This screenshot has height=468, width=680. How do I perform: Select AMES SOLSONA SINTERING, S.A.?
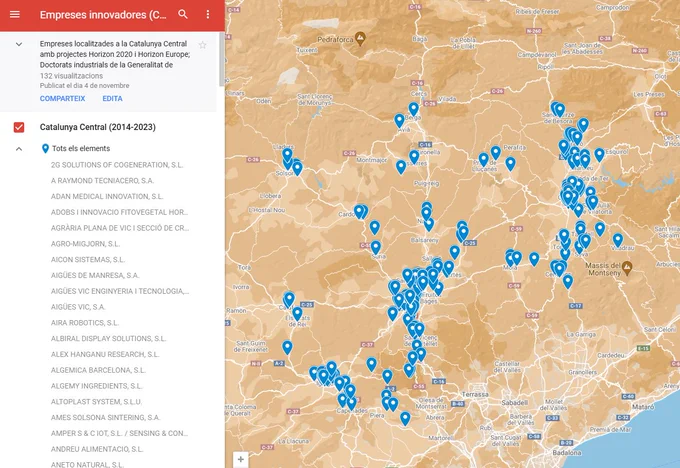tap(105, 417)
